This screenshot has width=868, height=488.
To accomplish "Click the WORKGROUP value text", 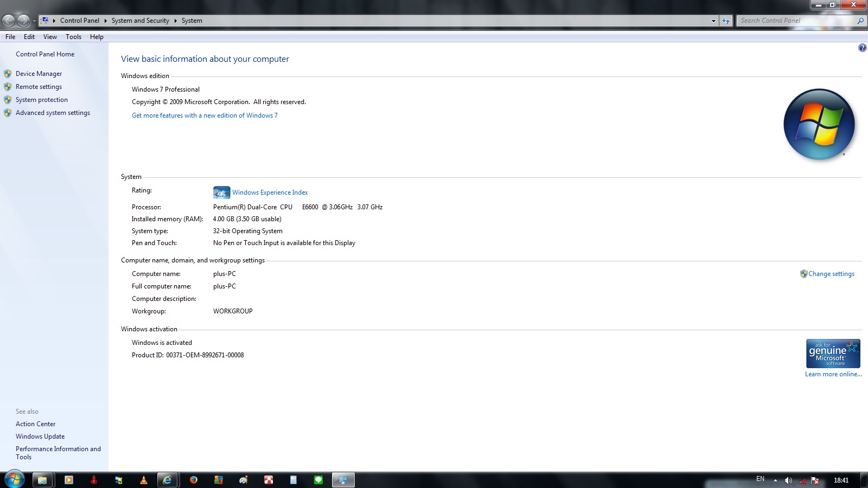I will point(233,311).
